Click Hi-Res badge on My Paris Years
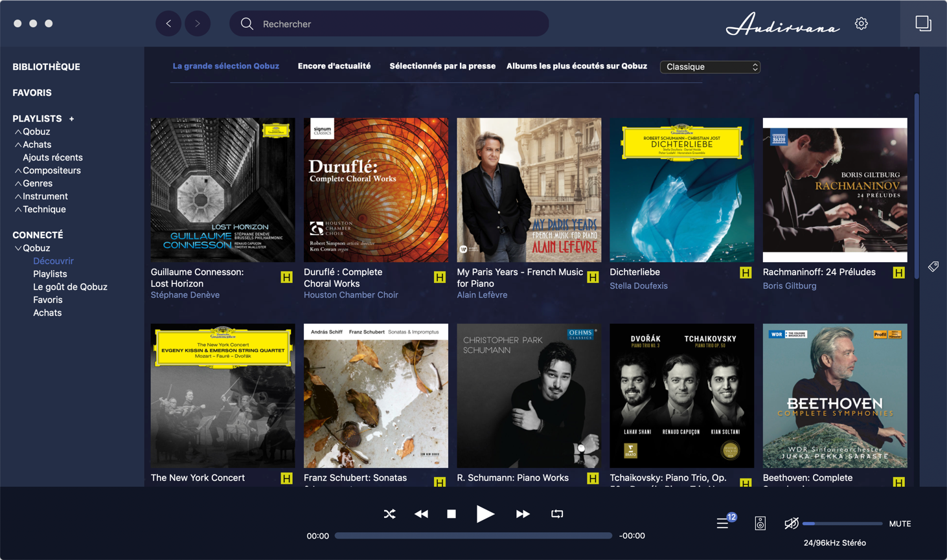 pyautogui.click(x=593, y=277)
